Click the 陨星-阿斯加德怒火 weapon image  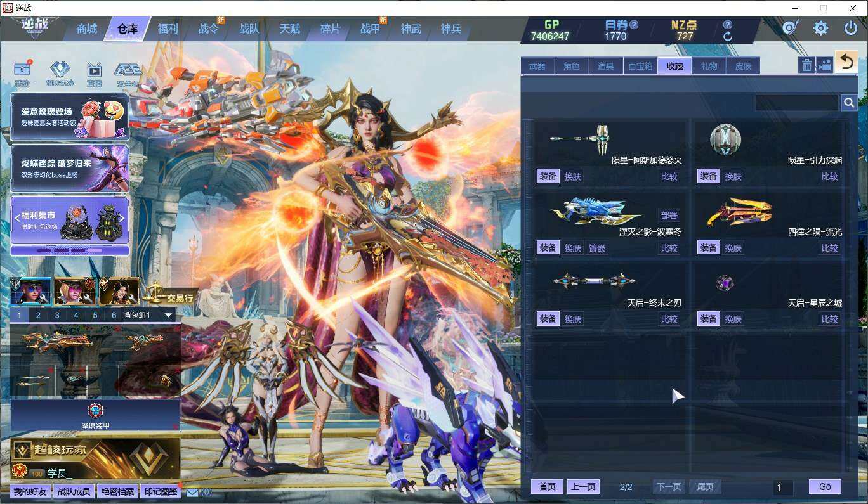point(580,138)
